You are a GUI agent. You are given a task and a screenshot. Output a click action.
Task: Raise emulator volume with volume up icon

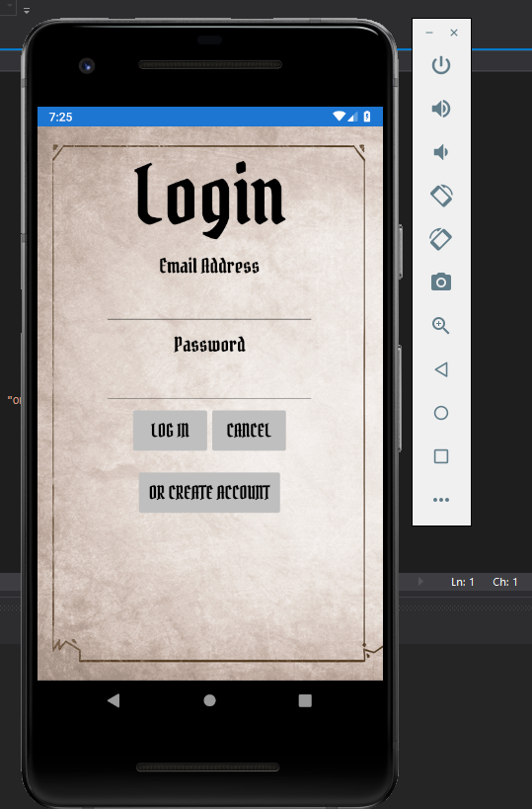click(x=441, y=109)
